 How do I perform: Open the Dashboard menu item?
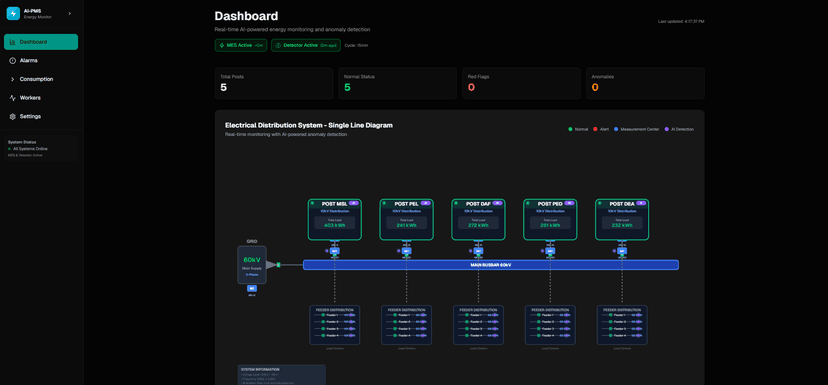pos(41,42)
